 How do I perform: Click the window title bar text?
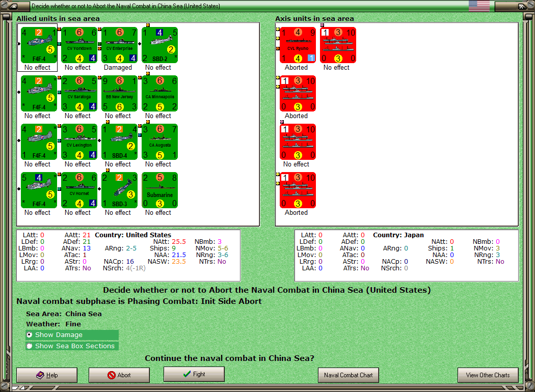click(x=126, y=6)
